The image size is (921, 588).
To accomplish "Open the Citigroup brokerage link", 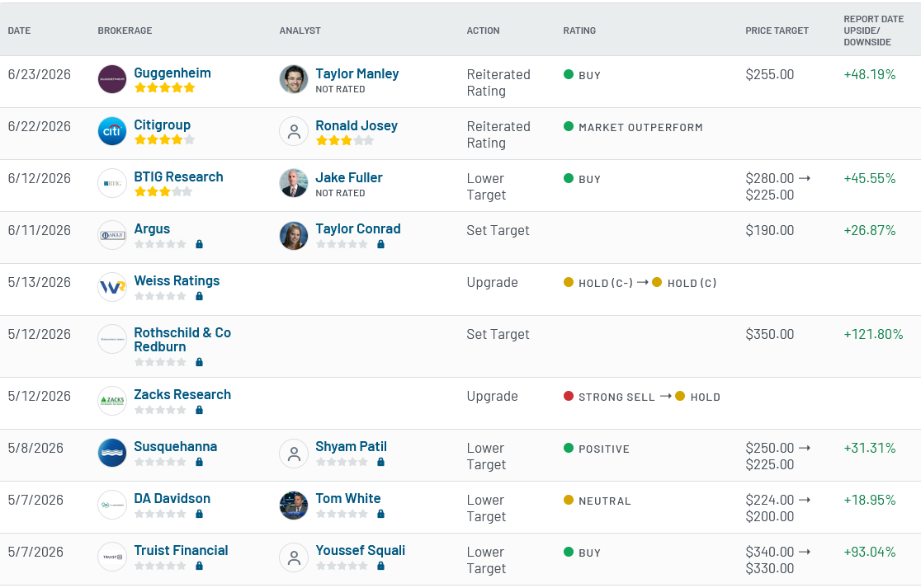I will 162,125.
